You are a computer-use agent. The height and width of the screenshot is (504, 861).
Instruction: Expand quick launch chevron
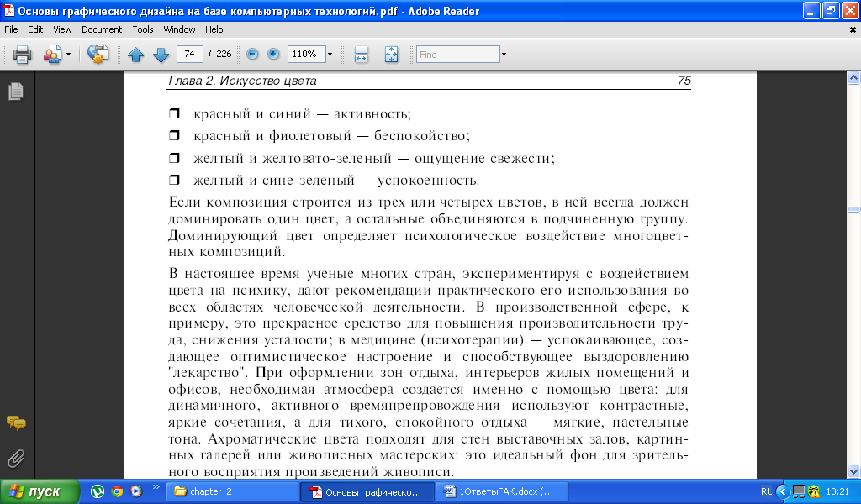[156, 486]
